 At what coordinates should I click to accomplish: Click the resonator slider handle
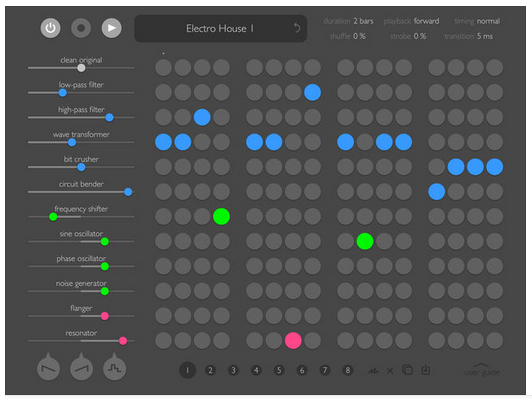click(x=123, y=341)
